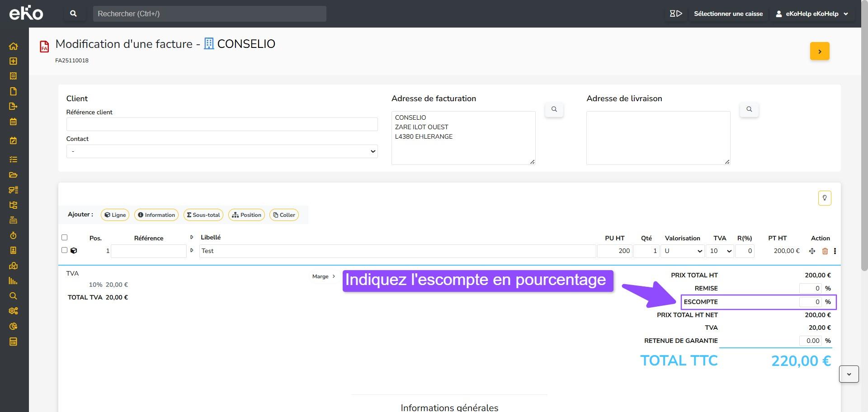
Task: Click the magnifier icon in top bar
Action: [73, 14]
